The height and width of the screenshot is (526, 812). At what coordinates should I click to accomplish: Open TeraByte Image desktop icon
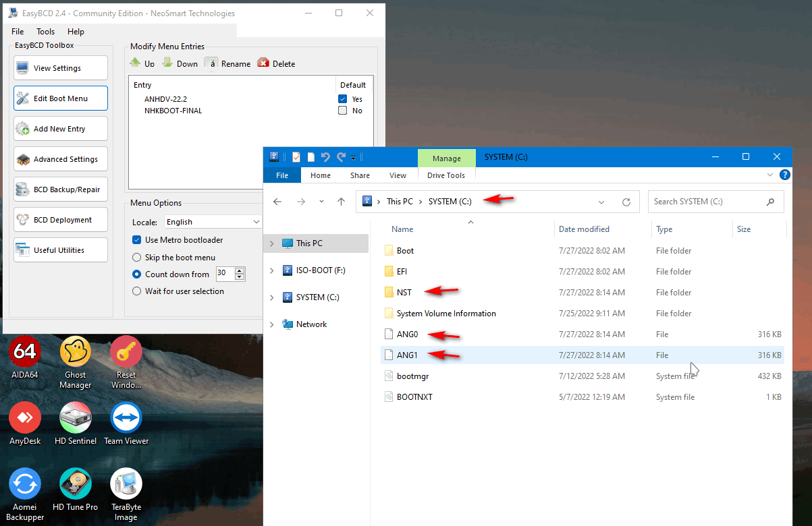[126, 495]
